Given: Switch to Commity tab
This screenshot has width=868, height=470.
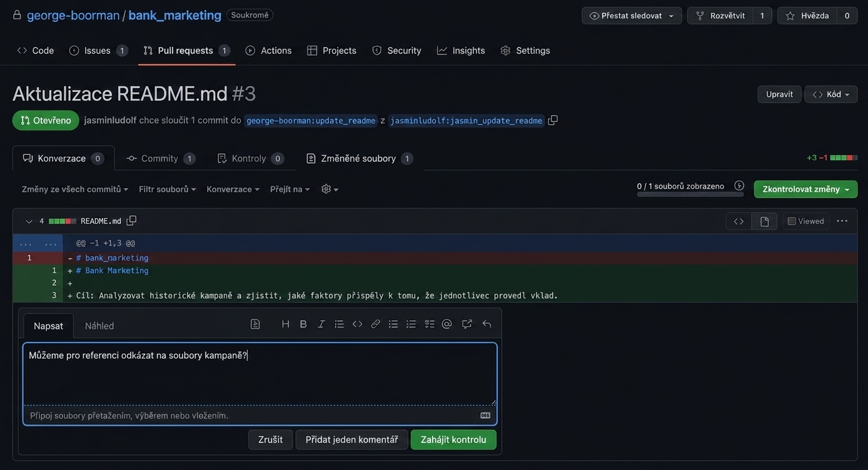Looking at the screenshot, I should 161,158.
